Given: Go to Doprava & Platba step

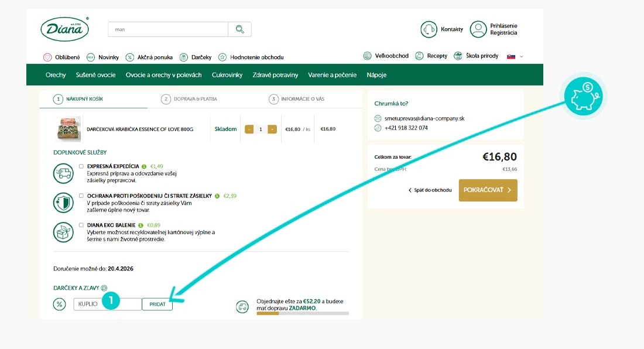Looking at the screenshot, I should [x=189, y=99].
